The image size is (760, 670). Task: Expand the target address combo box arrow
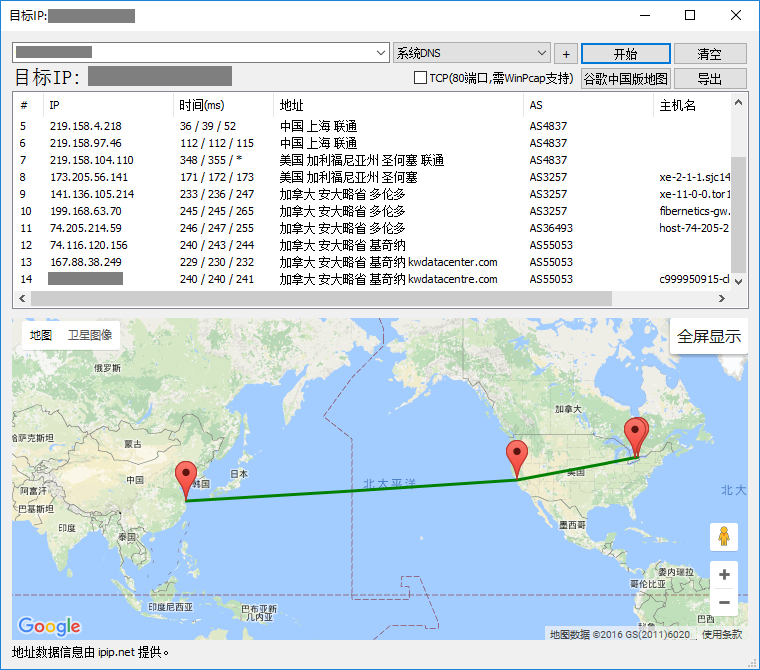click(381, 53)
